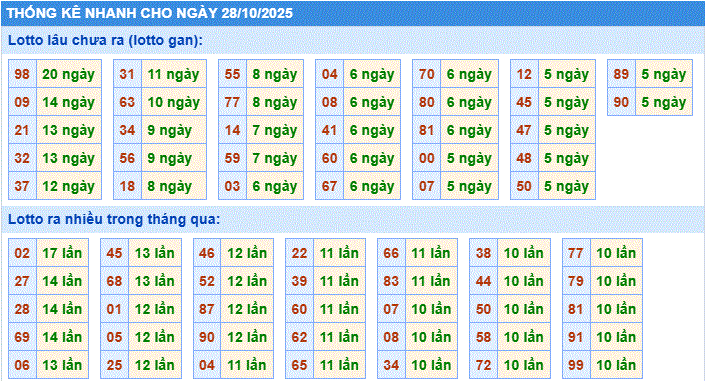Click lotto number 62

299,337
